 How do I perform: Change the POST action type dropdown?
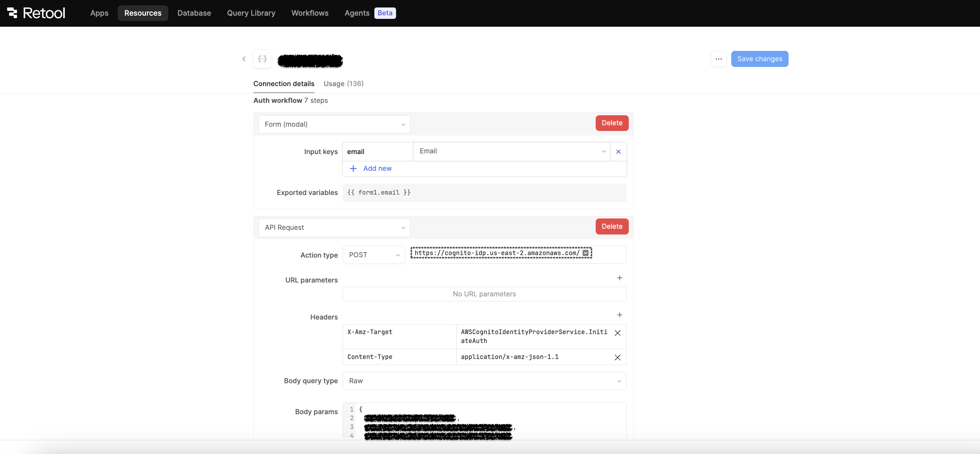374,255
